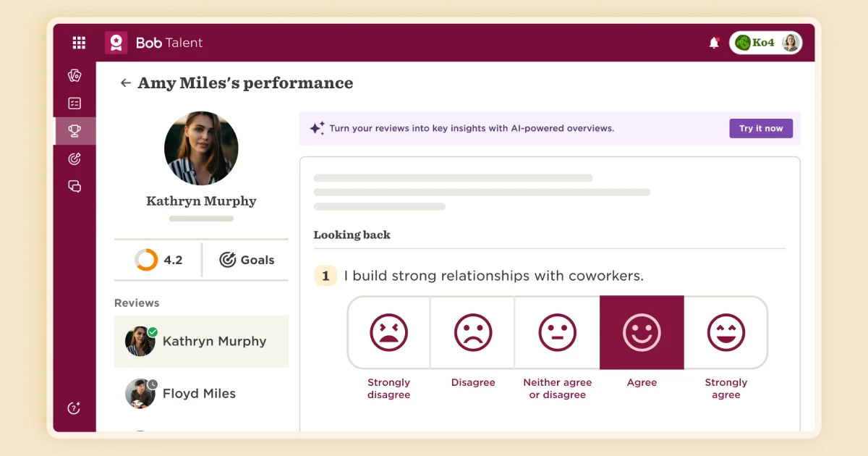
Task: Open the help question-mark icon
Action: 73,408
